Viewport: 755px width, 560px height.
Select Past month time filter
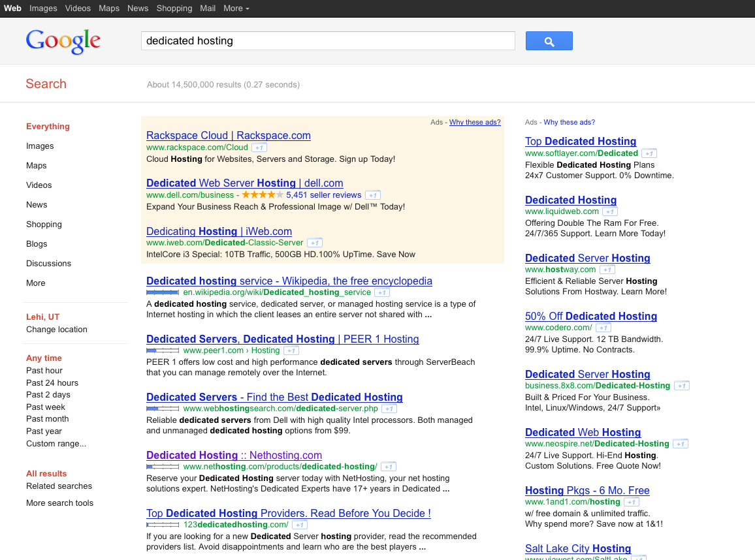click(47, 419)
